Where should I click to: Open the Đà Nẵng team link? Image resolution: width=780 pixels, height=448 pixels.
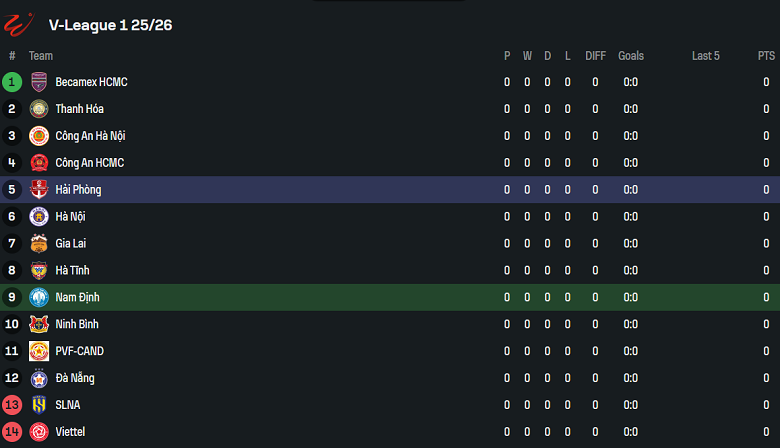pyautogui.click(x=75, y=378)
